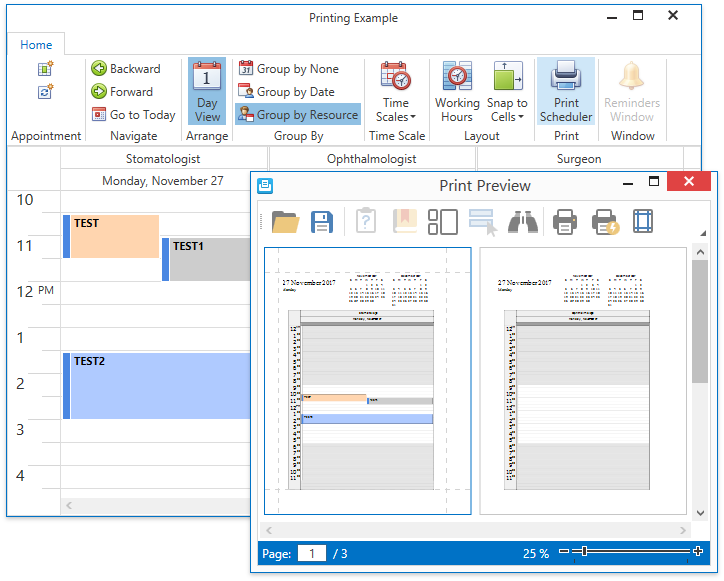Click the New Recurring Appointment icon
Image resolution: width=724 pixels, height=581 pixels.
pyautogui.click(x=45, y=91)
